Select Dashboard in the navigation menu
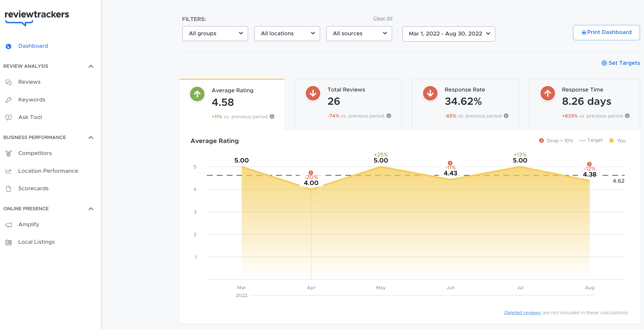 click(33, 46)
